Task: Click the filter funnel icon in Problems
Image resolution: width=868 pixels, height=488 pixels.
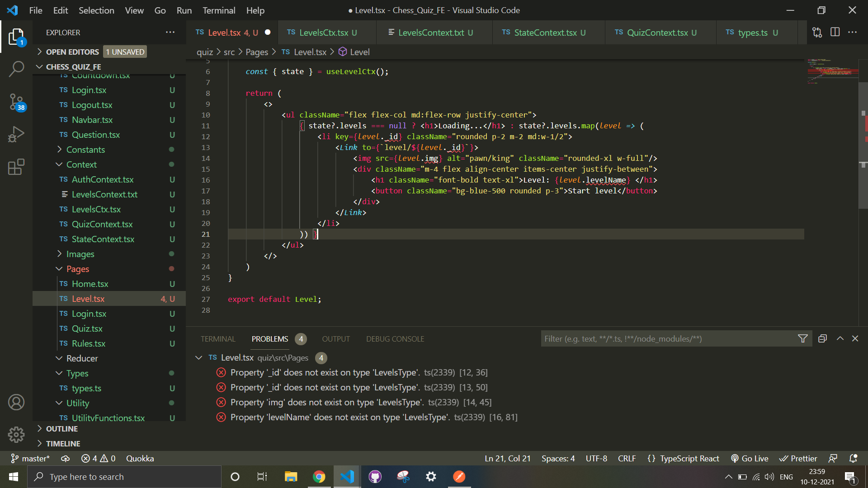Action: (802, 338)
